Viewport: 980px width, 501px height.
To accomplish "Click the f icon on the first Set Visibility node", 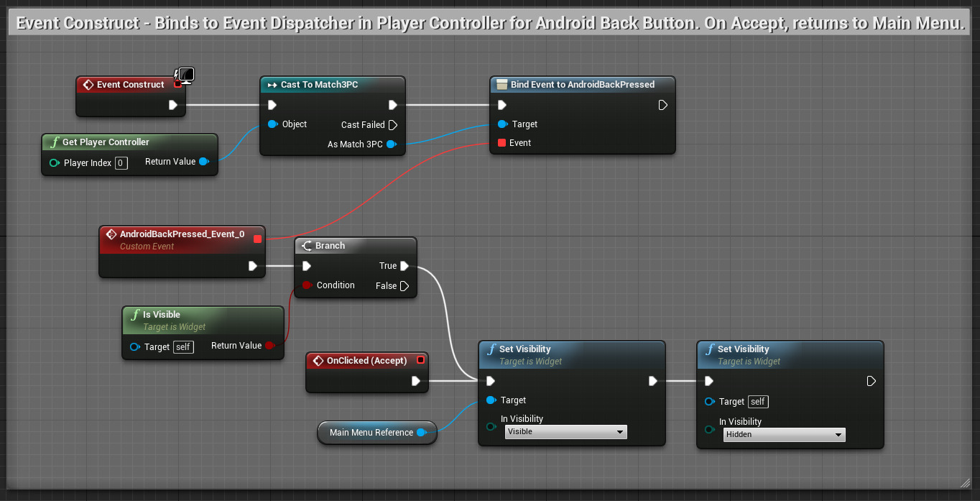I will coord(491,349).
